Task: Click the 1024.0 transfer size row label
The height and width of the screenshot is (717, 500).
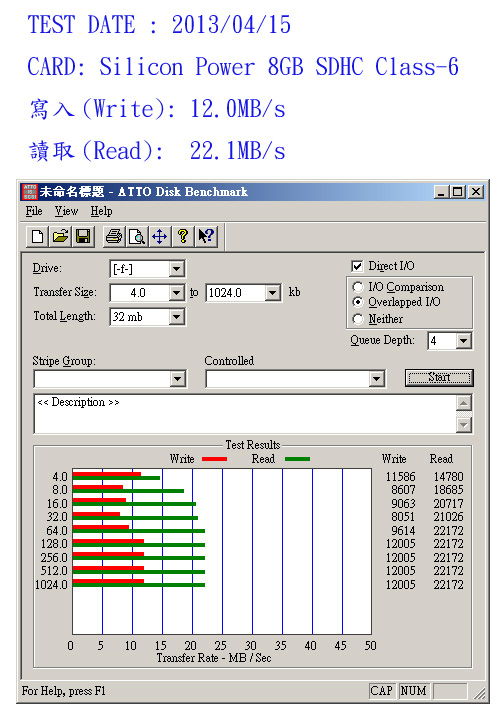Action: coord(51,585)
